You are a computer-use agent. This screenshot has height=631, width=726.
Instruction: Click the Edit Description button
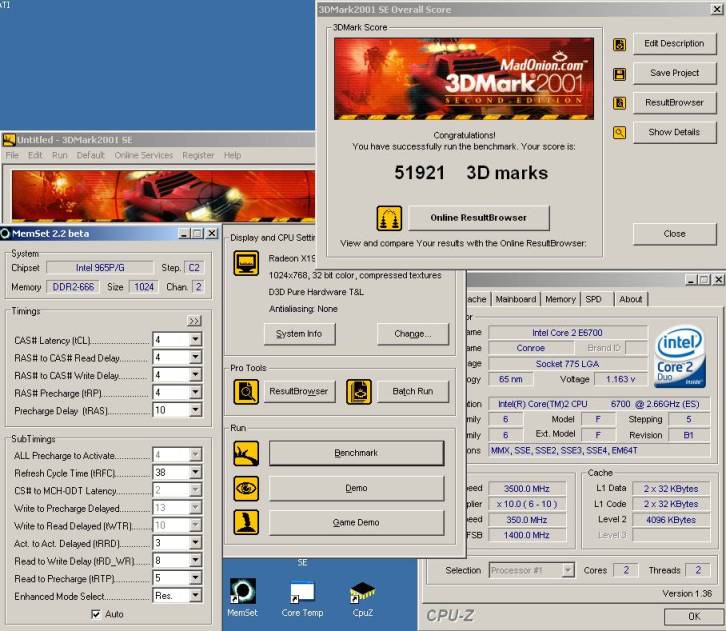click(674, 44)
